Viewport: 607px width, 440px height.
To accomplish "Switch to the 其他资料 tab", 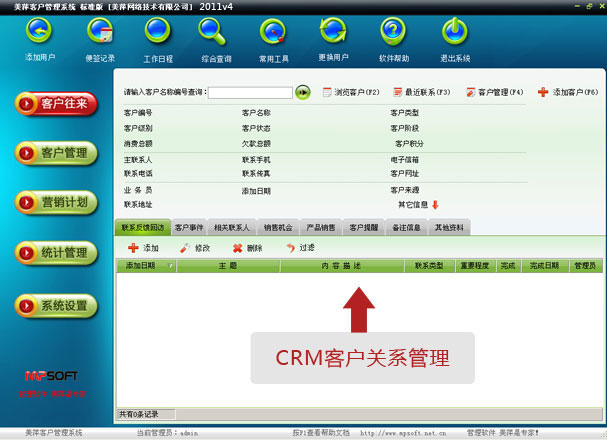I will pyautogui.click(x=449, y=228).
